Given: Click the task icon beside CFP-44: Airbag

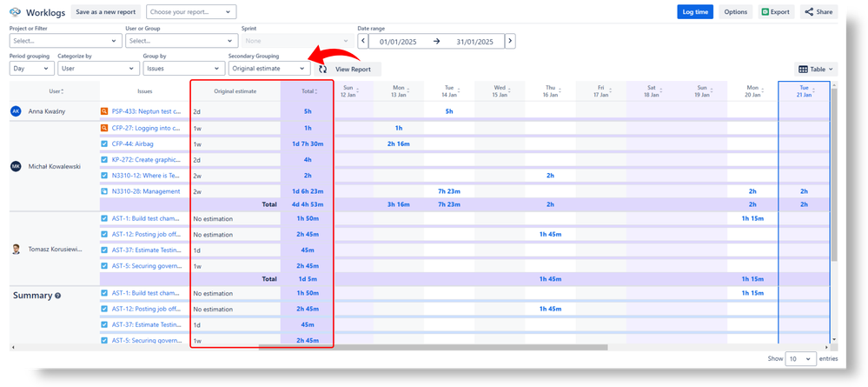Looking at the screenshot, I should 104,143.
